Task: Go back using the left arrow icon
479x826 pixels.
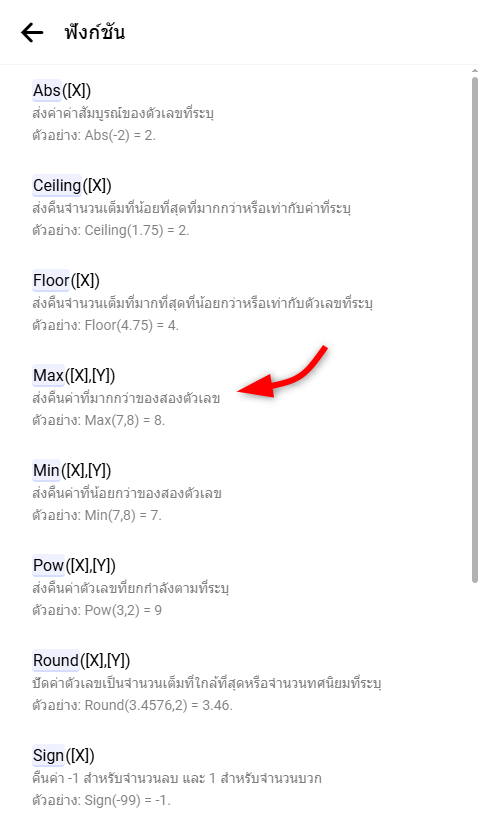Action: [32, 33]
